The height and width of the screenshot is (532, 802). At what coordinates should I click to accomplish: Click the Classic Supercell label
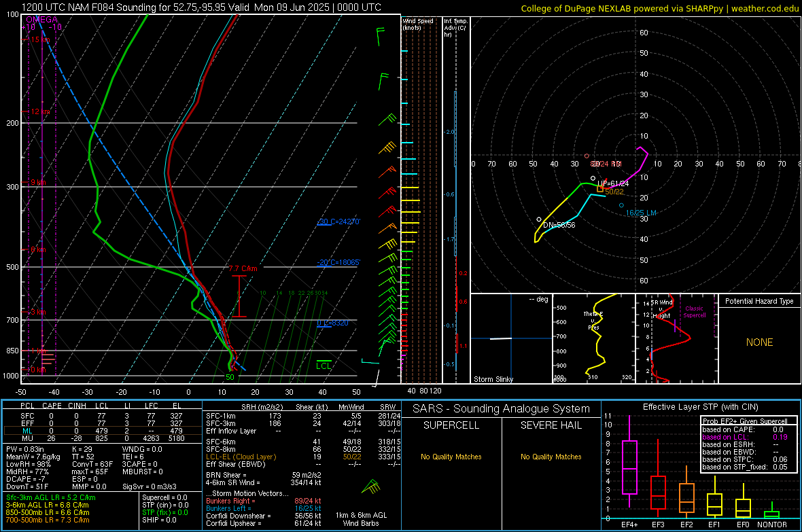695,312
